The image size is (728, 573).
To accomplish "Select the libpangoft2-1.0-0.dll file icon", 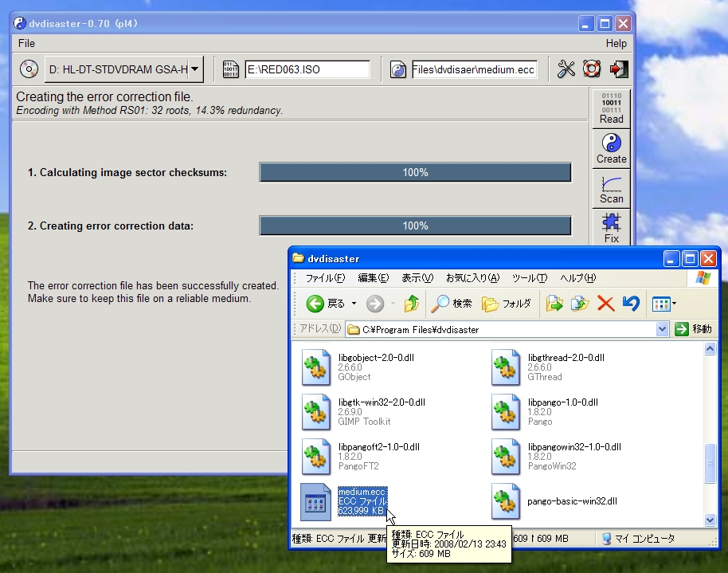I will 315,457.
